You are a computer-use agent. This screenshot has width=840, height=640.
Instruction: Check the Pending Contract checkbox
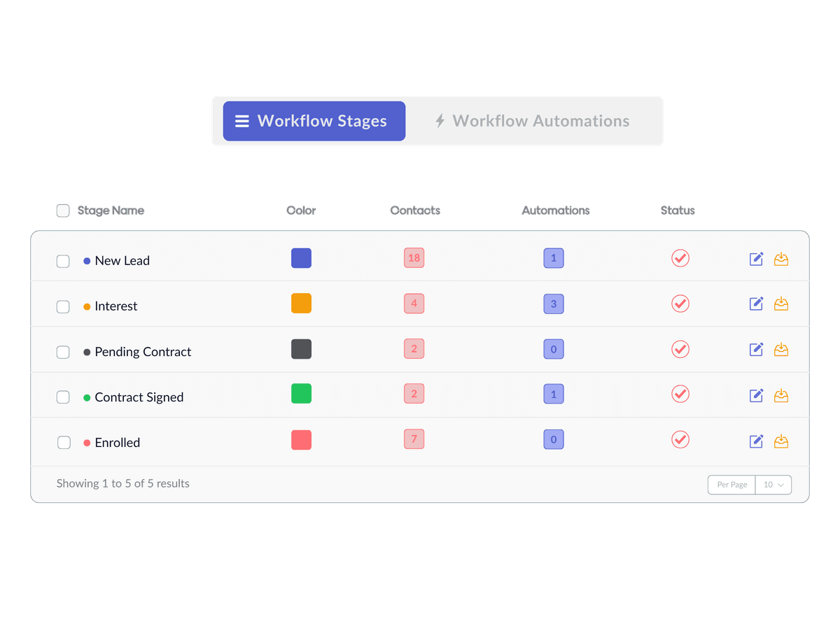(x=63, y=352)
